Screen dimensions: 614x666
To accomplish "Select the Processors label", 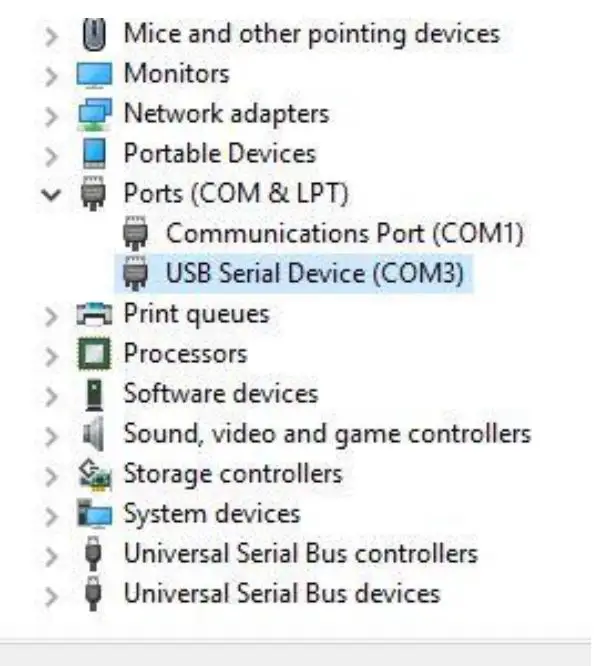I will (x=185, y=354).
